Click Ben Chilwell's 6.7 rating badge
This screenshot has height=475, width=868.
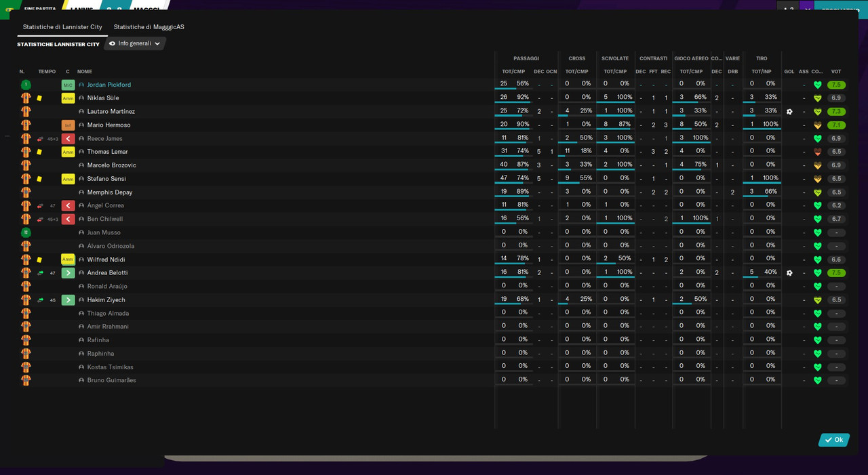click(836, 219)
